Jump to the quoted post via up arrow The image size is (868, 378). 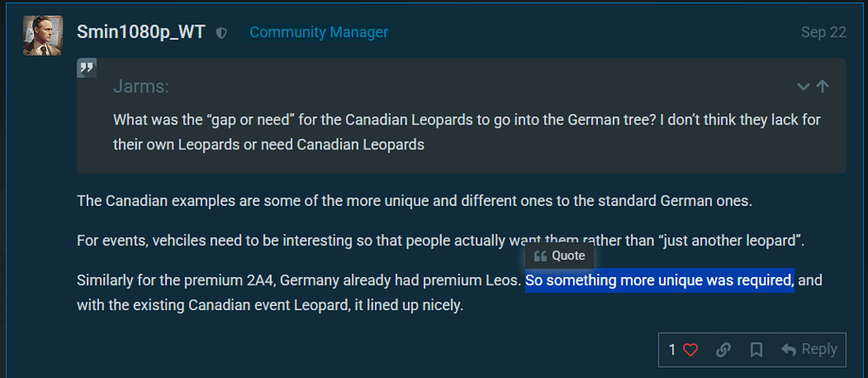tap(823, 86)
